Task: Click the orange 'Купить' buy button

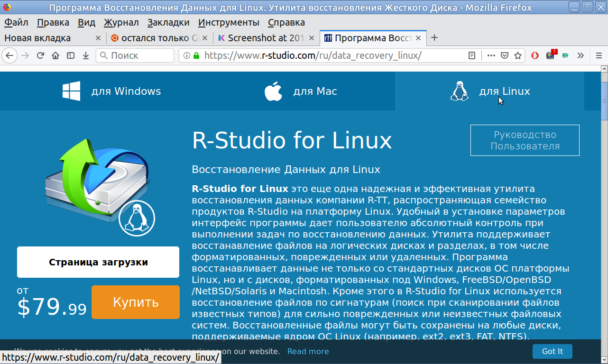Action: click(136, 302)
